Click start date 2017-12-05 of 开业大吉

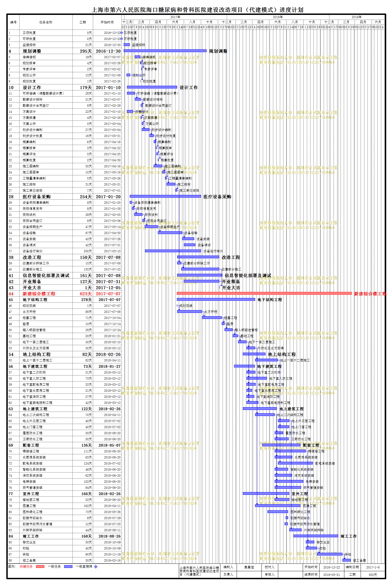108,288
